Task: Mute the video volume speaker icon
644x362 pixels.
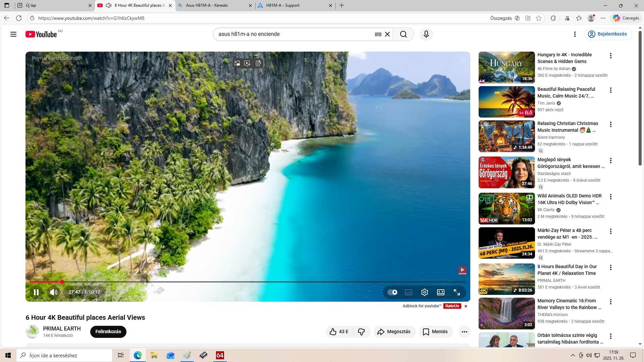Action: pos(54,292)
